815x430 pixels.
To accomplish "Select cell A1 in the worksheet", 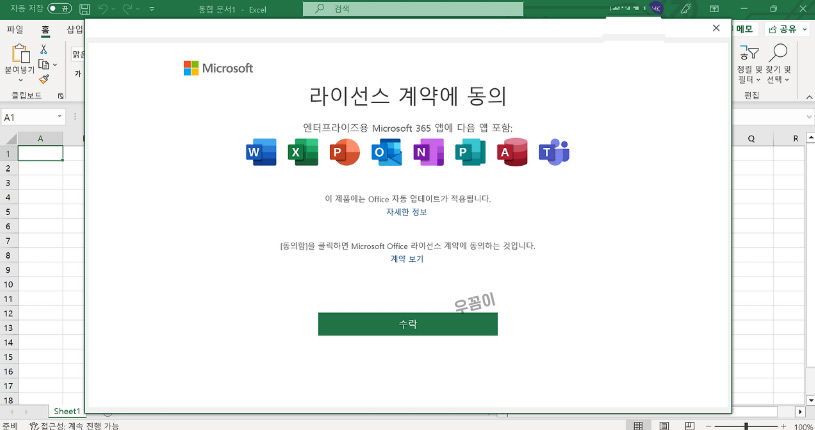I will (x=41, y=153).
